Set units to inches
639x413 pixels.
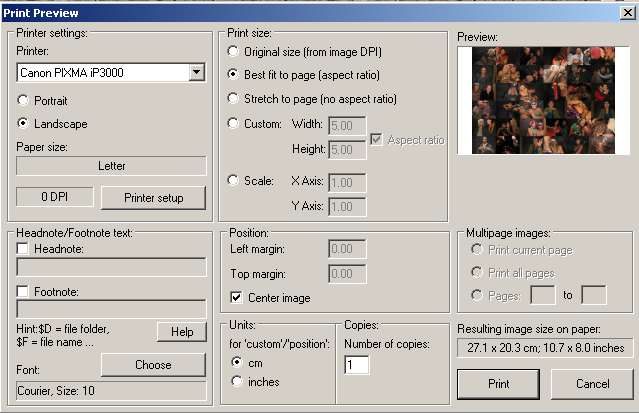click(x=237, y=381)
